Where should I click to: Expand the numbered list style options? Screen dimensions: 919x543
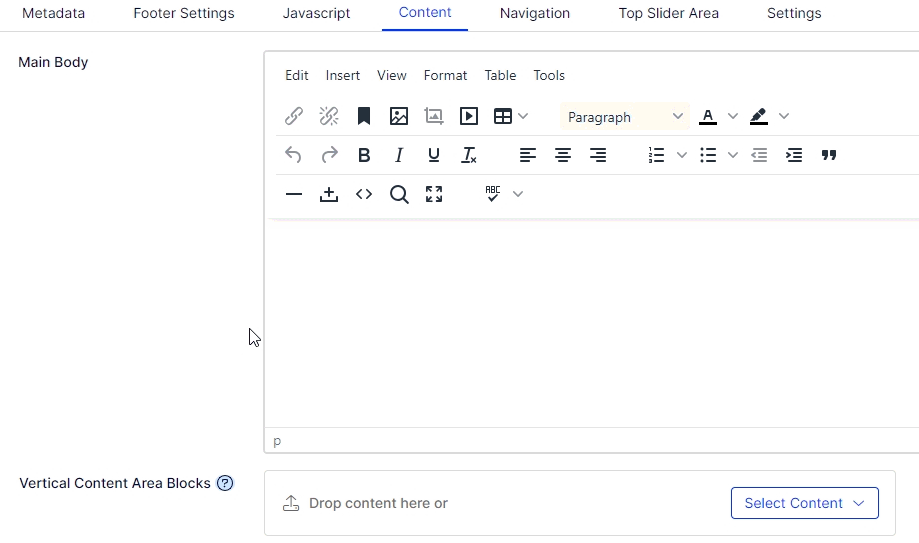682,155
